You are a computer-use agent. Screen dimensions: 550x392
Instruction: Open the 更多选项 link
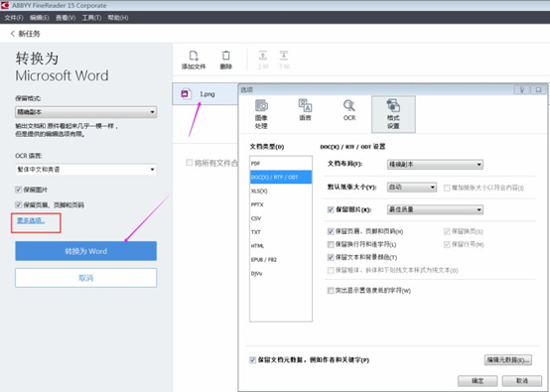point(31,220)
